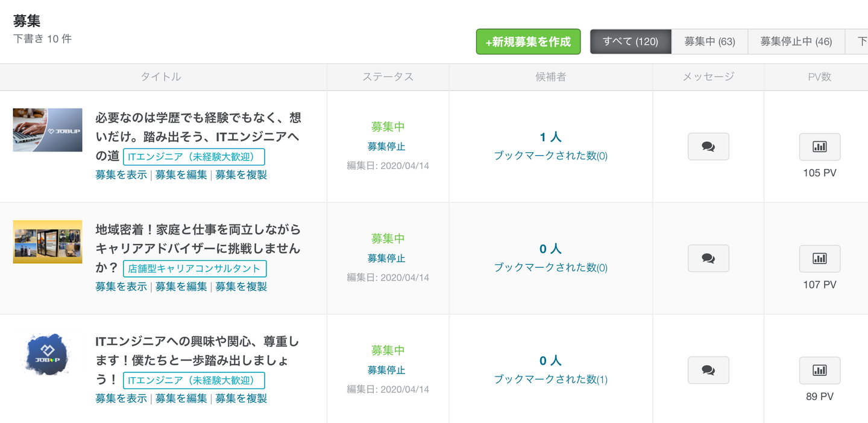Click 募集を表示 on the career advisor listing

coord(121,287)
